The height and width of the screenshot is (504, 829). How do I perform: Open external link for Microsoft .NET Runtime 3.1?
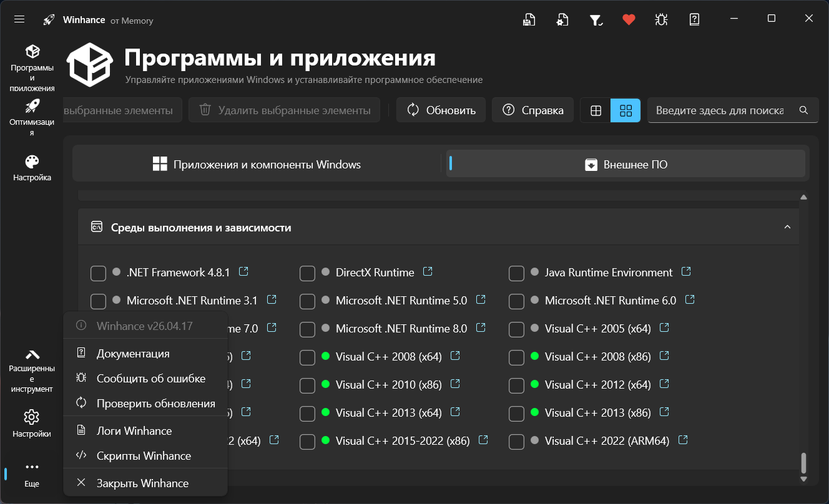tap(272, 299)
